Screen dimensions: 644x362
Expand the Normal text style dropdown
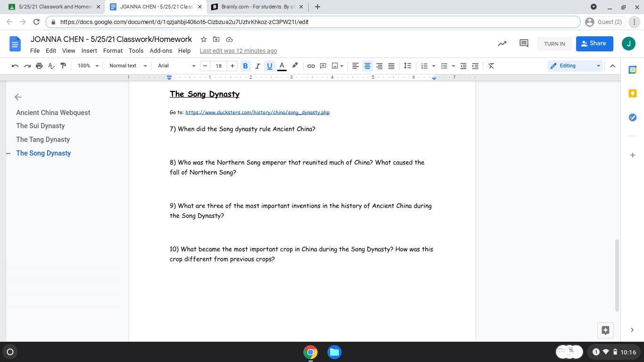tap(128, 66)
